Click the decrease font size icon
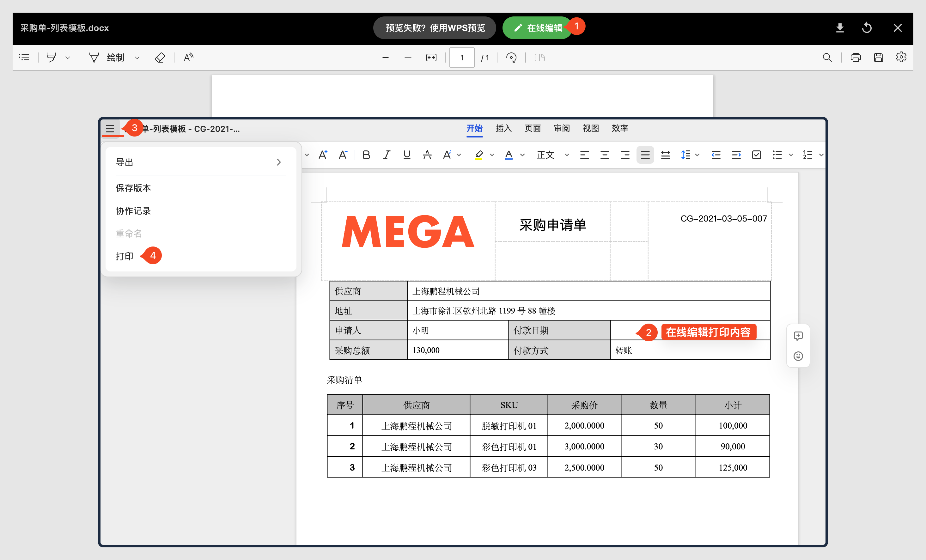This screenshot has width=926, height=560. pyautogui.click(x=343, y=155)
